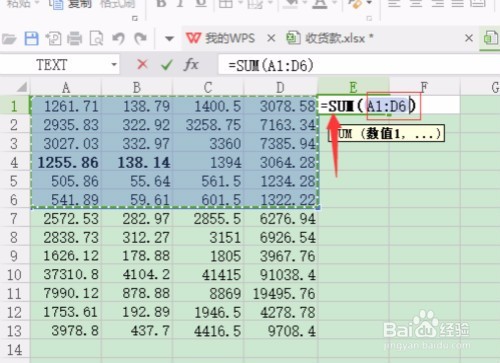
Task: Close the 我的WPS tab
Action: point(271,38)
